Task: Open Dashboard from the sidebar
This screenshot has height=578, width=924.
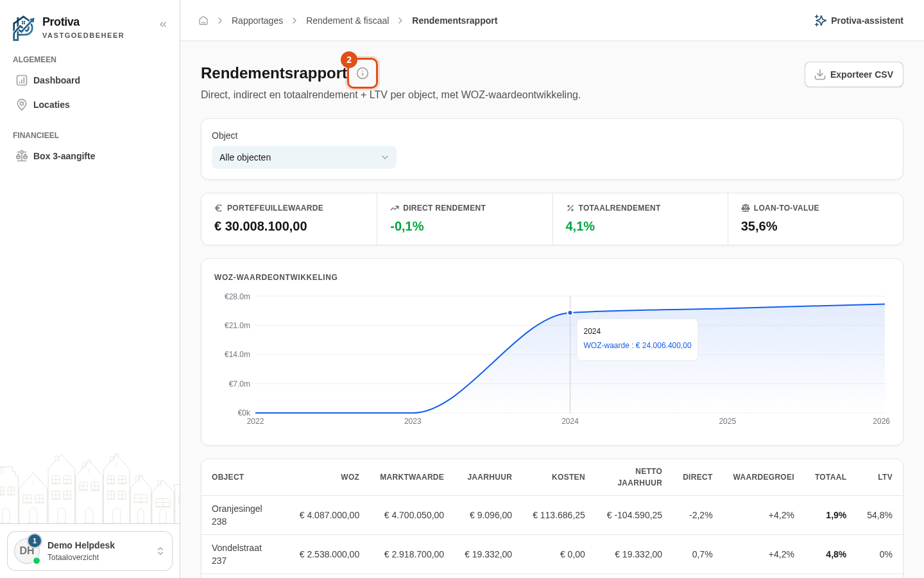Action: coord(90,80)
